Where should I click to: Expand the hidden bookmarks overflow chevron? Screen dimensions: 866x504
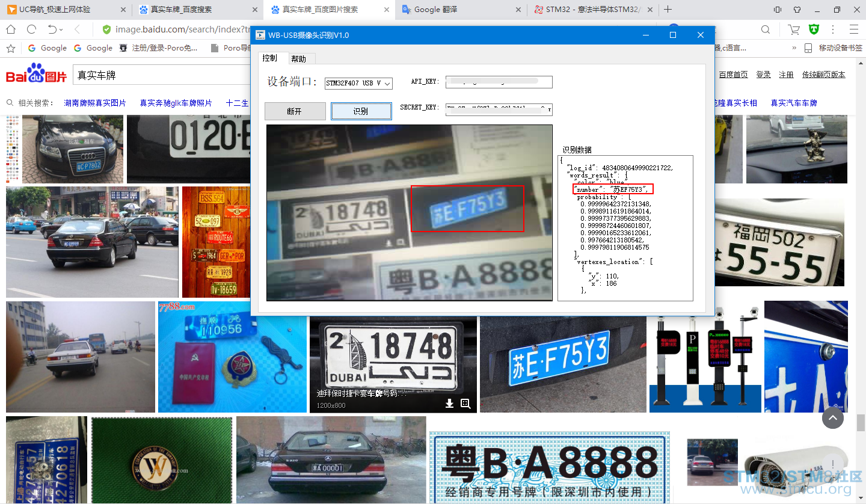(x=794, y=48)
